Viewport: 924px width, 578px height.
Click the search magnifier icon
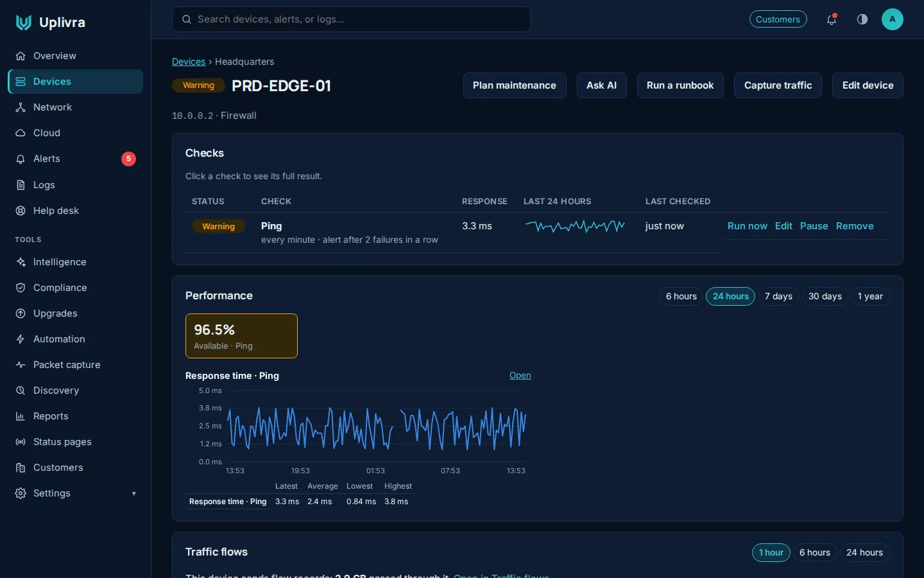pyautogui.click(x=187, y=19)
